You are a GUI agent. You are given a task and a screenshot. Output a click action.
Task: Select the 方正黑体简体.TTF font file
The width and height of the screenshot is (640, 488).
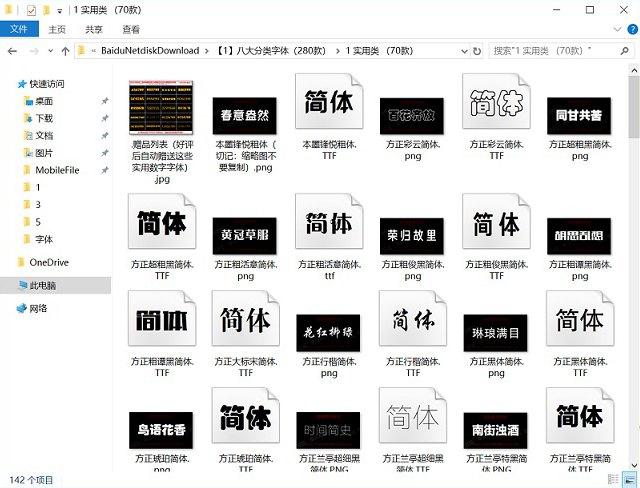click(580, 318)
